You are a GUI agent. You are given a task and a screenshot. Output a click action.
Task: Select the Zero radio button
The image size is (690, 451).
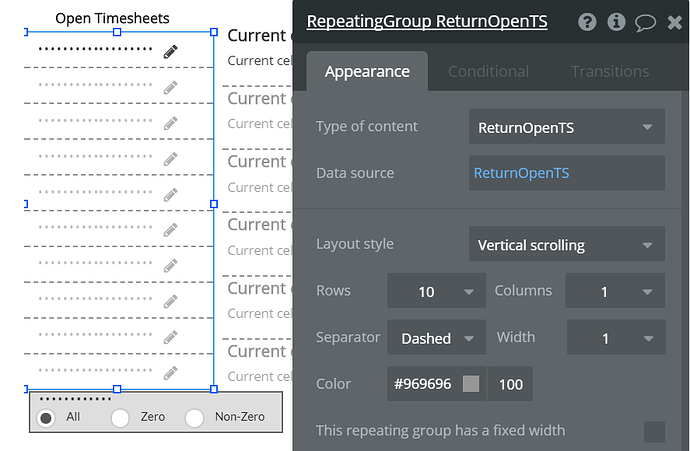click(x=121, y=417)
